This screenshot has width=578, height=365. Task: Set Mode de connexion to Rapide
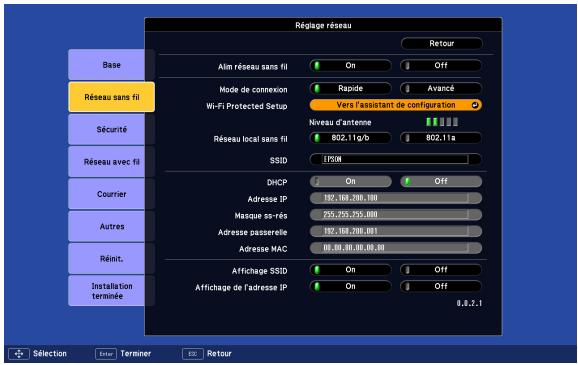pyautogui.click(x=351, y=88)
